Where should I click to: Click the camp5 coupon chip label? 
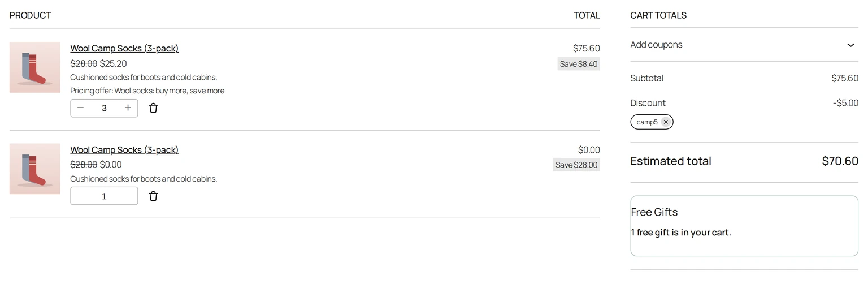(x=647, y=122)
